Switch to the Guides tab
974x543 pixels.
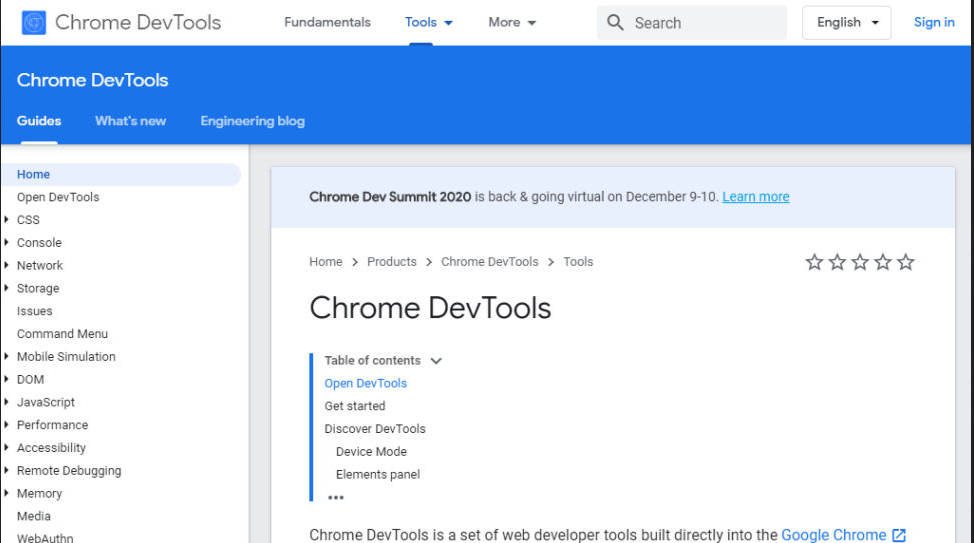click(39, 121)
